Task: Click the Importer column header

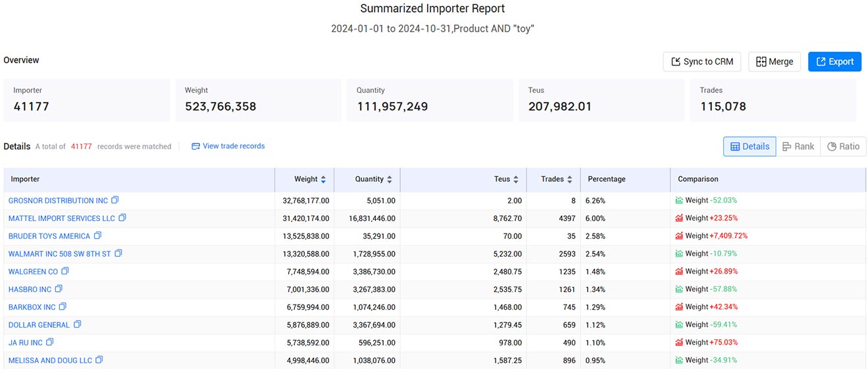Action: (139, 179)
